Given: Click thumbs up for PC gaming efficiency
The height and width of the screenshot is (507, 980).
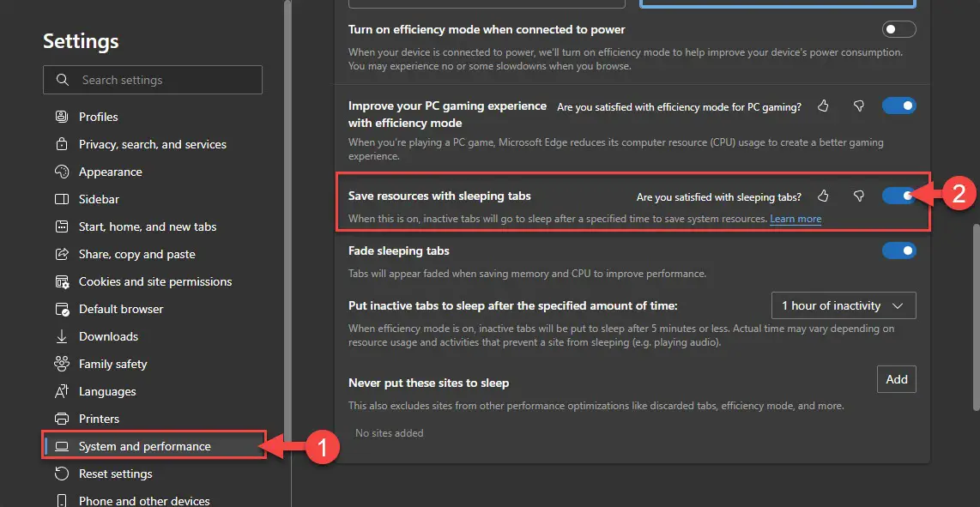Looking at the screenshot, I should click(x=823, y=106).
